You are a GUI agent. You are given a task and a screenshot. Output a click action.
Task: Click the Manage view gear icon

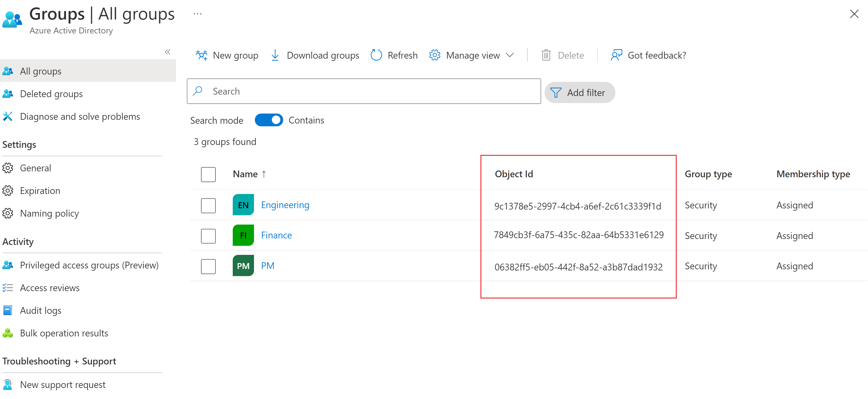pyautogui.click(x=434, y=55)
